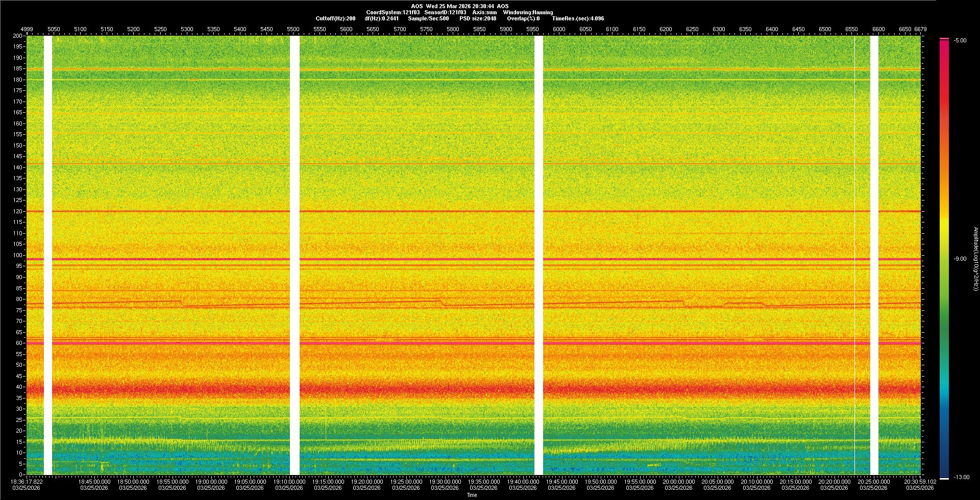
Task: Click the Windowing:Hanning header text
Action: (528, 12)
